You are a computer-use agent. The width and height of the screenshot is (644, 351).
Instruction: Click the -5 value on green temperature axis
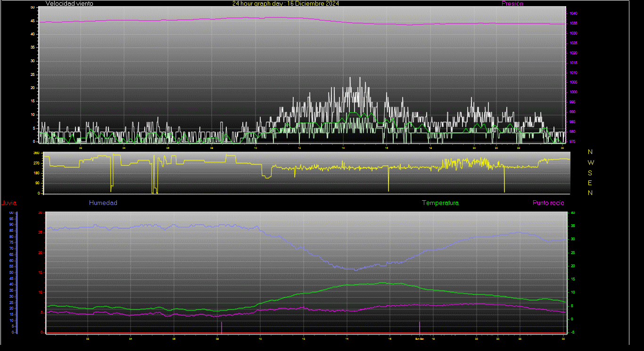[573, 332]
